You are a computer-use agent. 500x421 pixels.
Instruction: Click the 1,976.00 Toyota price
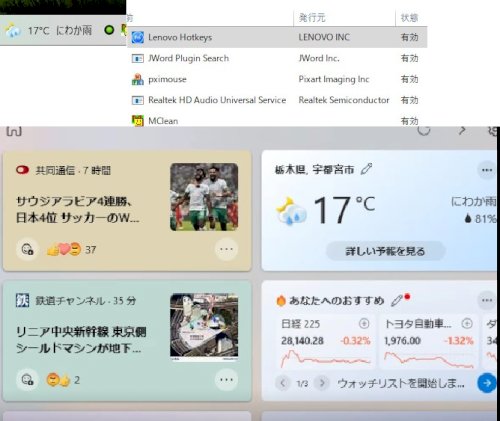[402, 341]
